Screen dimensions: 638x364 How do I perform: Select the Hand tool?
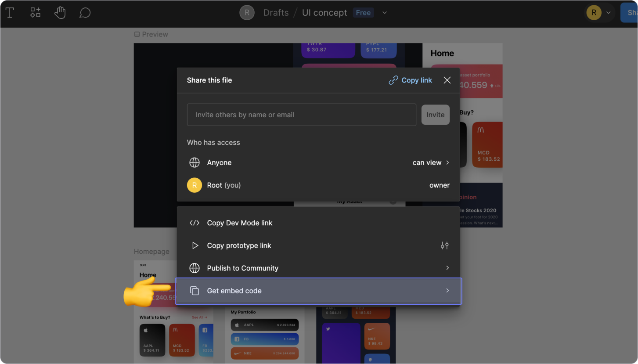click(x=60, y=13)
